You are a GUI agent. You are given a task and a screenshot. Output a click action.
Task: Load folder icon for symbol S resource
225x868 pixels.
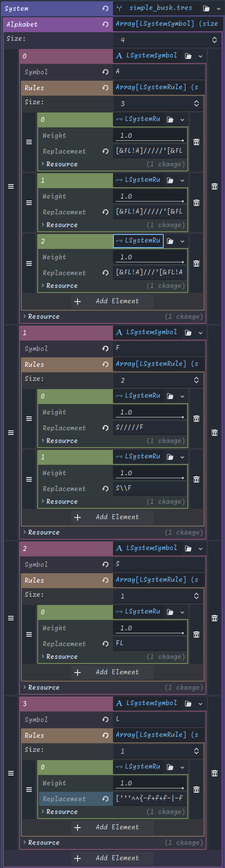188,548
